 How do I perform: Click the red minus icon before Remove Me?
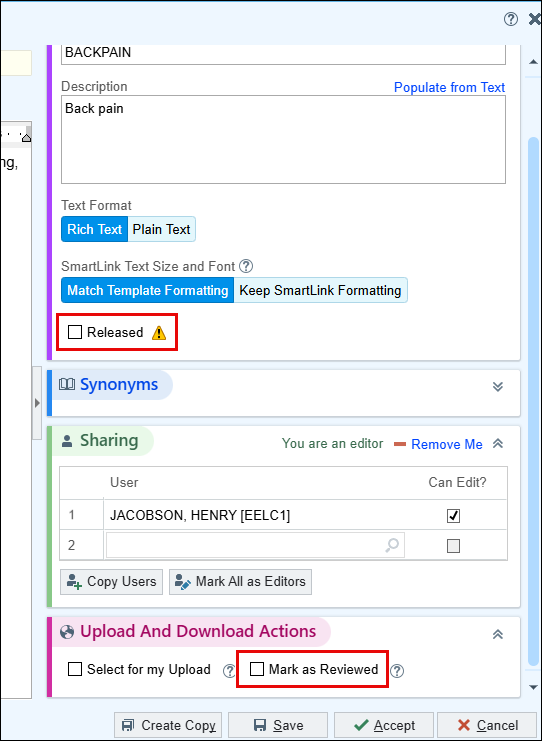[400, 444]
